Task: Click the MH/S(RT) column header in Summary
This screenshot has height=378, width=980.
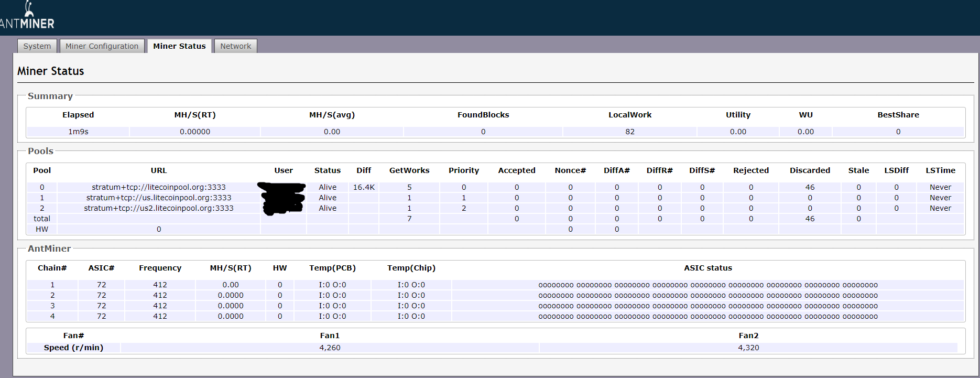Action: pos(195,115)
